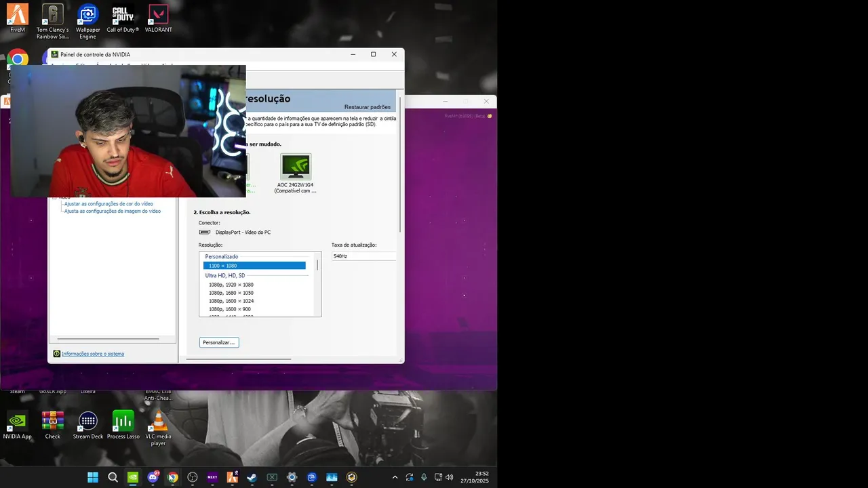
Task: Open the VALORANT desktop shortcut
Action: 158,18
